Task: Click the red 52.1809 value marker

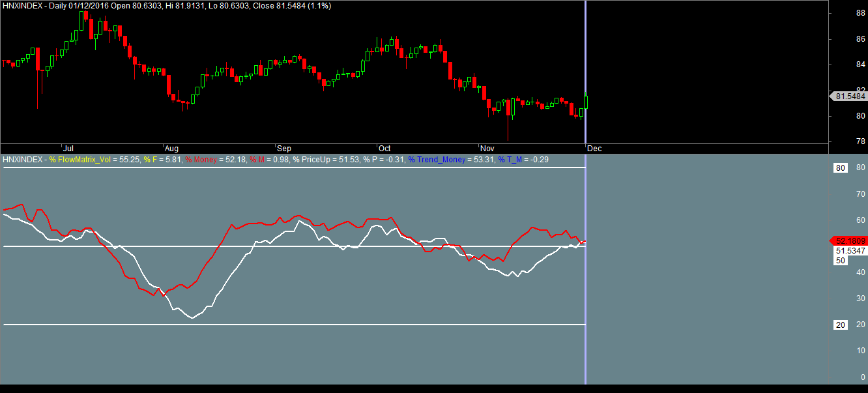Action: click(x=849, y=240)
